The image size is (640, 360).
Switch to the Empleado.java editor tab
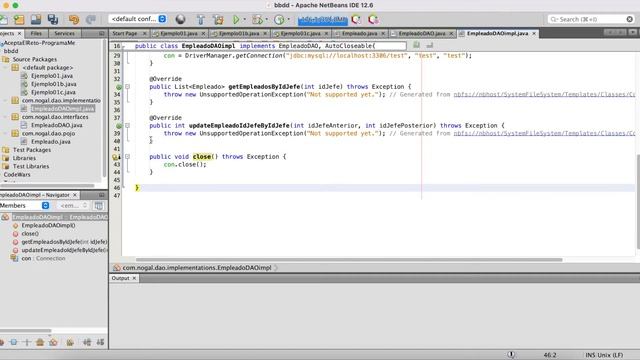coord(359,33)
